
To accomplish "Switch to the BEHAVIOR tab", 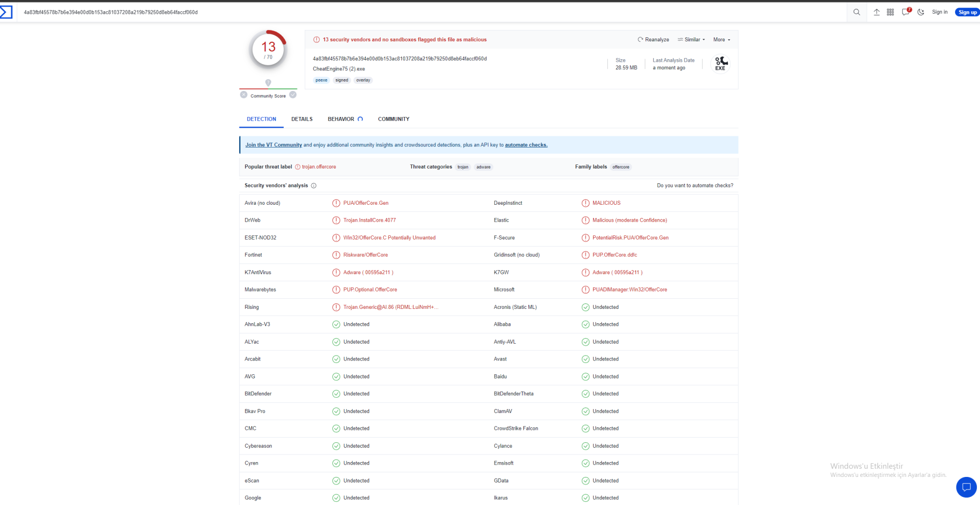I will (x=346, y=119).
